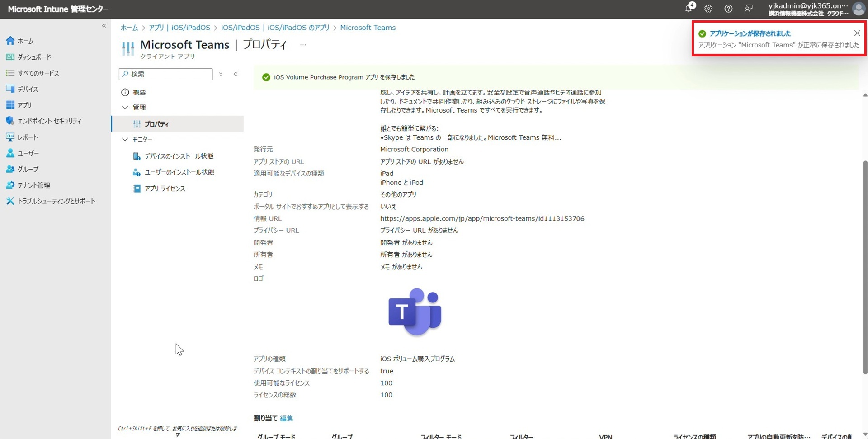
Task: Open ユーザーのインストール状態
Action: click(179, 172)
